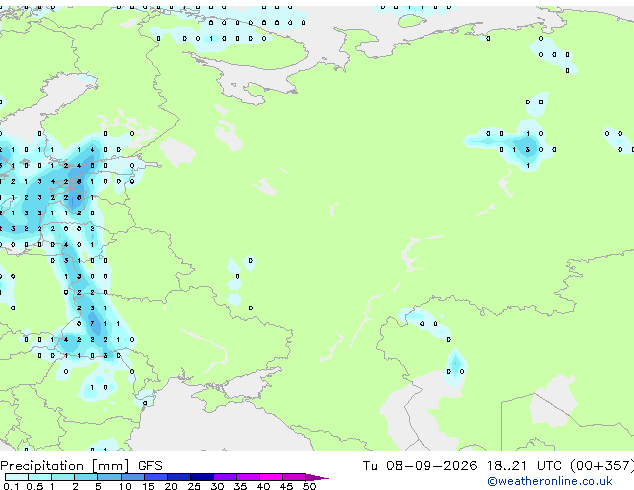Pick the magenta legend swatch between 40 and 45

tap(271, 477)
